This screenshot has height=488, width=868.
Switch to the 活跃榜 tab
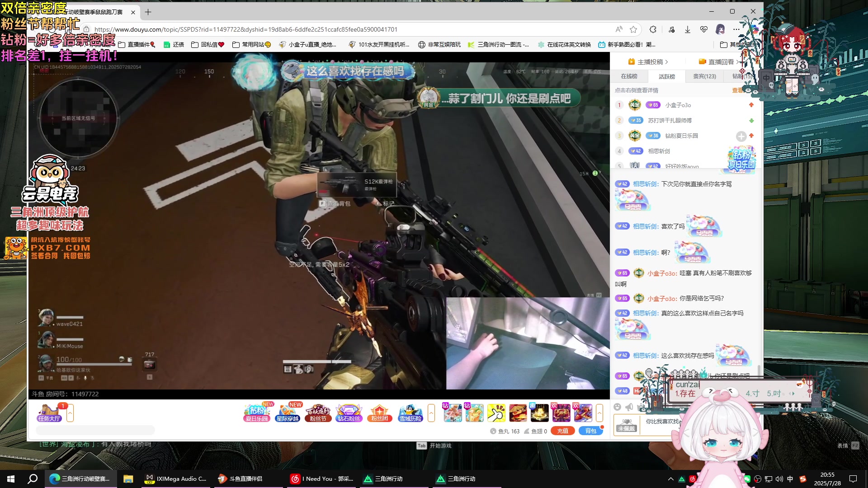click(667, 76)
